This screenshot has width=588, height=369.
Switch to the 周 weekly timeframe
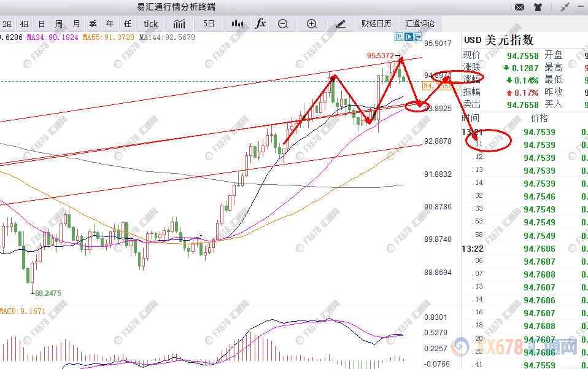coord(59,24)
